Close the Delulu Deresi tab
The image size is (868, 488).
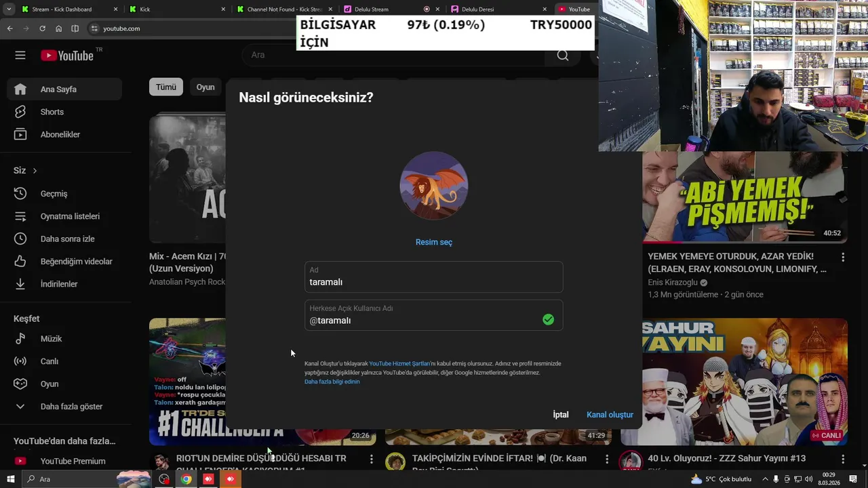pos(545,9)
